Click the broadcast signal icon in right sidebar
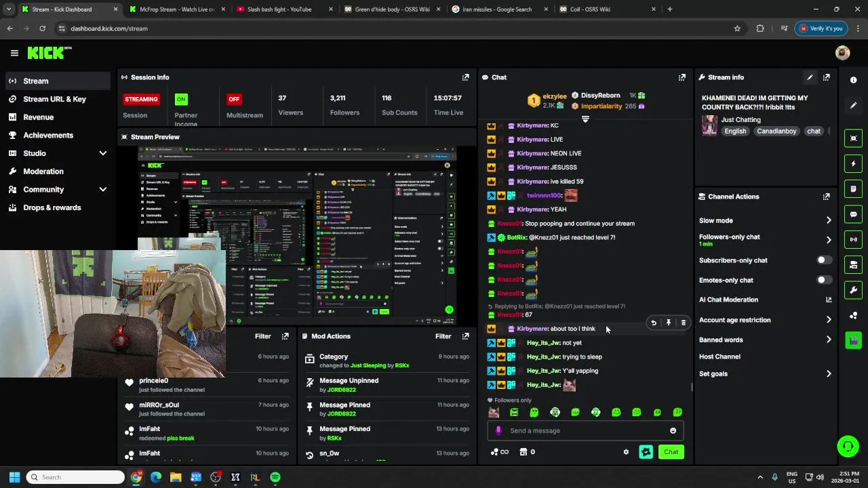868x488 pixels. (x=853, y=239)
